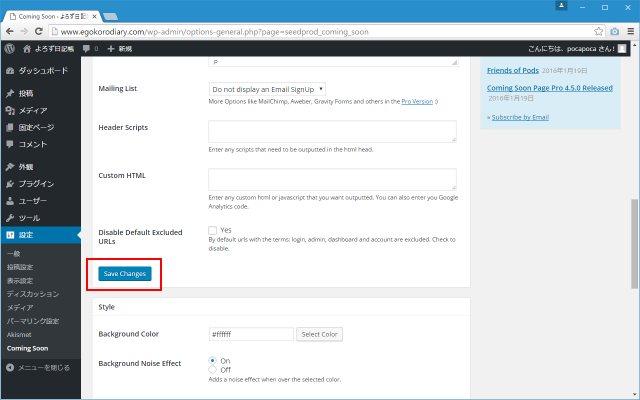Open comments bubble in admin bar
640x400 pixels.
tap(90, 49)
